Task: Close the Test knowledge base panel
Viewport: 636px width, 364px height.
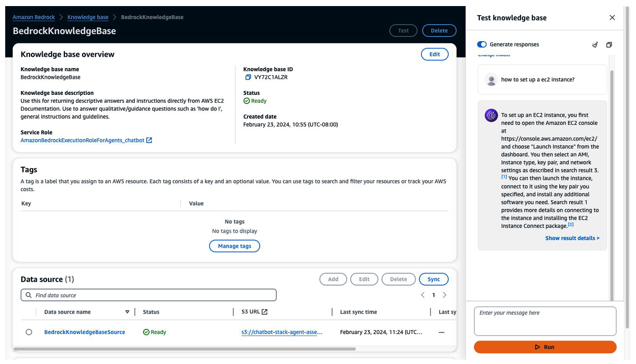Action: coord(612,18)
